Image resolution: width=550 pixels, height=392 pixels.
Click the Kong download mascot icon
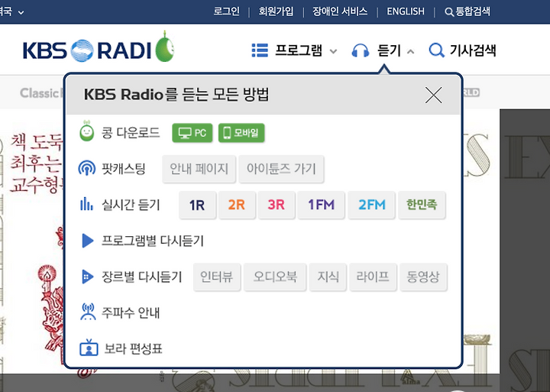pyautogui.click(x=86, y=131)
